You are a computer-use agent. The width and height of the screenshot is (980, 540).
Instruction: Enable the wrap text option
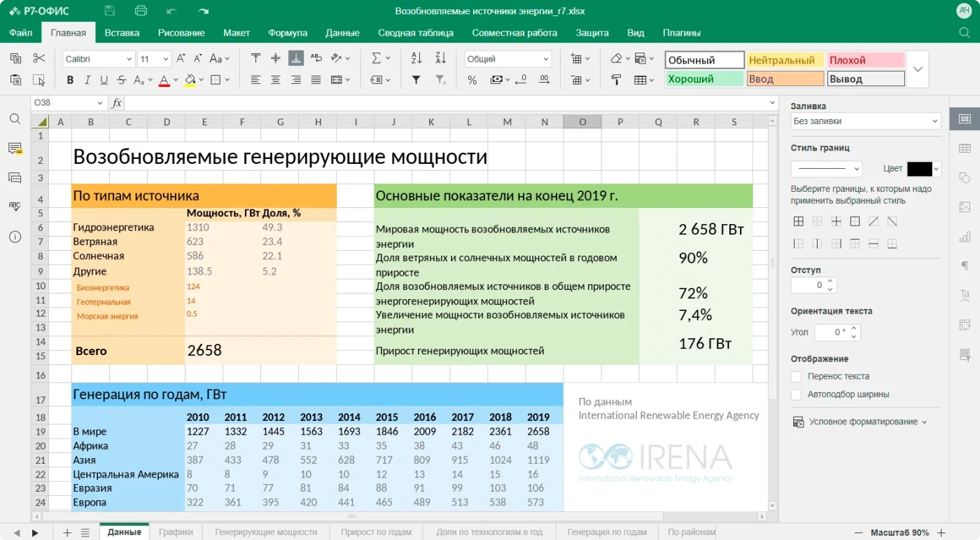pos(797,376)
